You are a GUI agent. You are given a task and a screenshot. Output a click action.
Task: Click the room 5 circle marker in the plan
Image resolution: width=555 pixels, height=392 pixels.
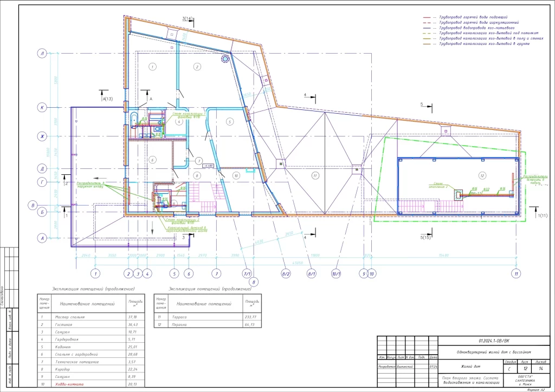[229, 122]
